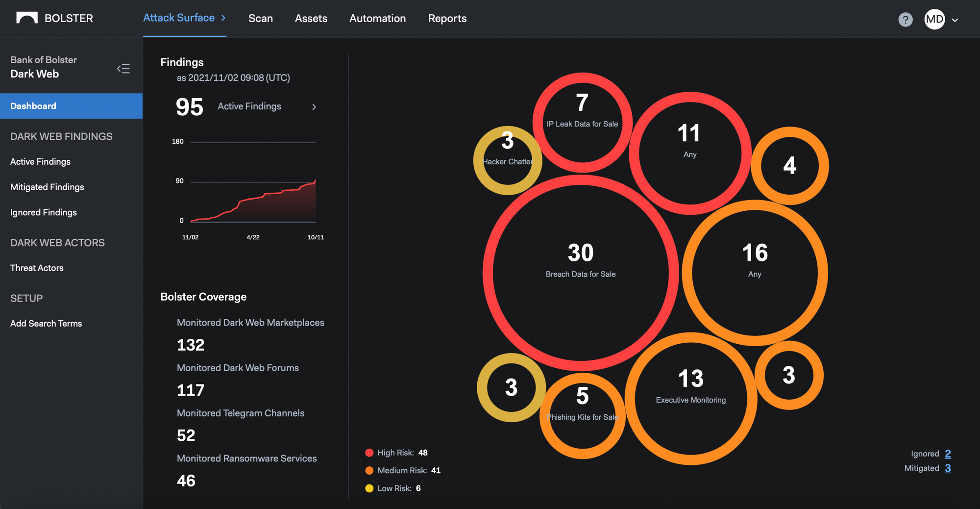Screen dimensions: 980x509
Task: Go to Threat Actors page
Action: pos(37,268)
